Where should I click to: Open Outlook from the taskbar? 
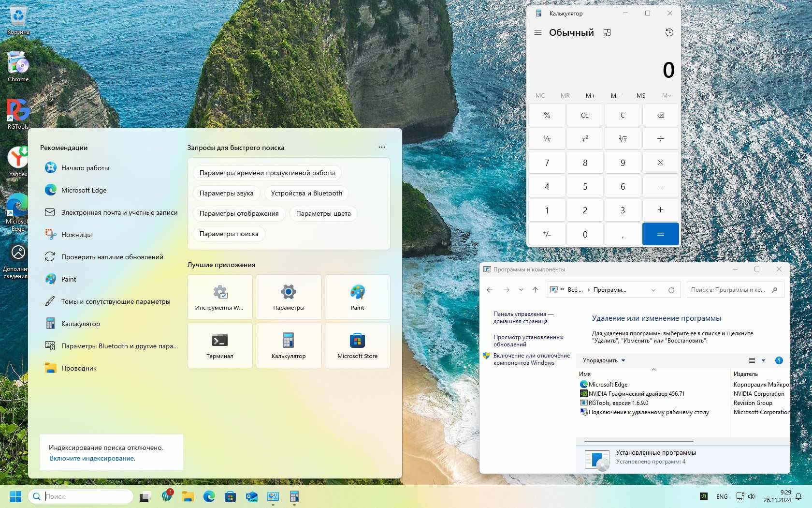tap(251, 496)
